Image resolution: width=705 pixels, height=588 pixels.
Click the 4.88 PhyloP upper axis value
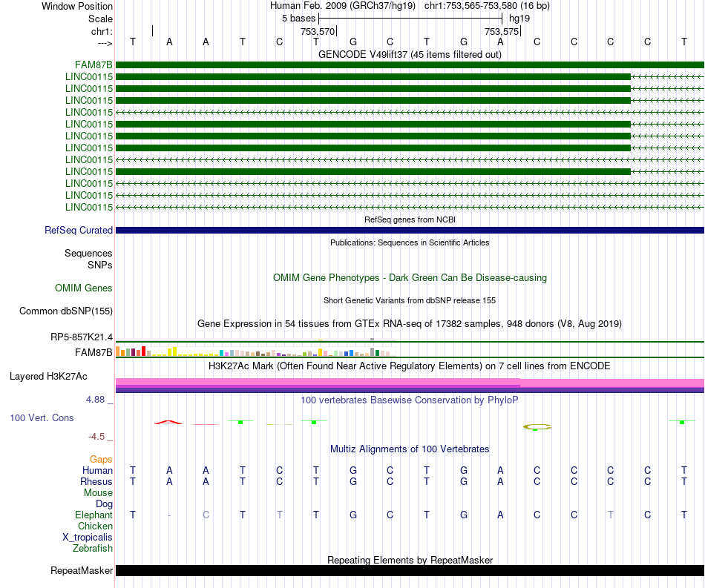(x=95, y=400)
